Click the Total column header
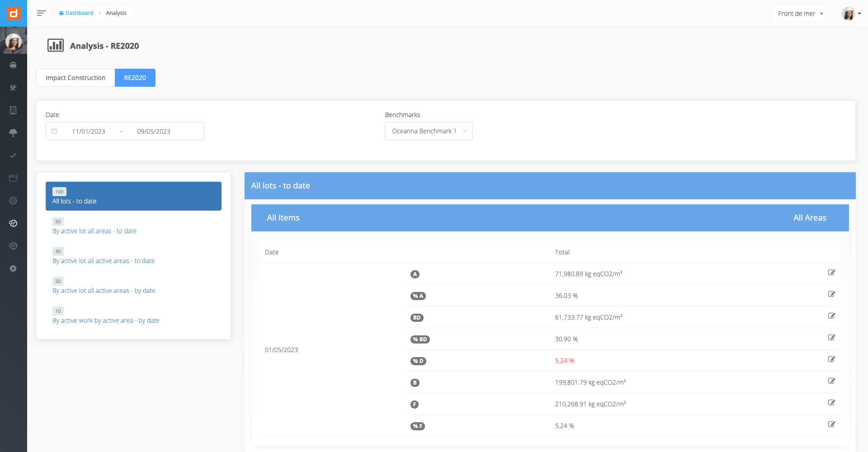The height and width of the screenshot is (452, 868). tap(562, 252)
